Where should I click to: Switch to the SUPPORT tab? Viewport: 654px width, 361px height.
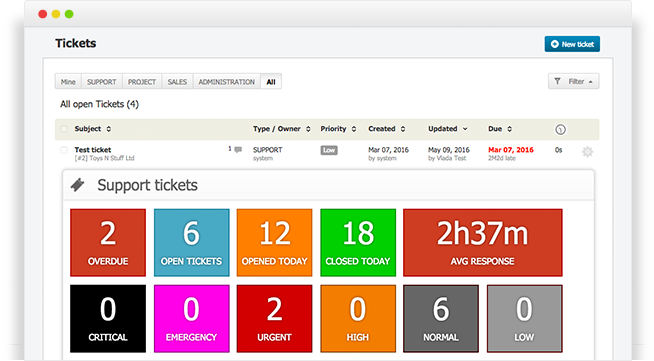102,82
